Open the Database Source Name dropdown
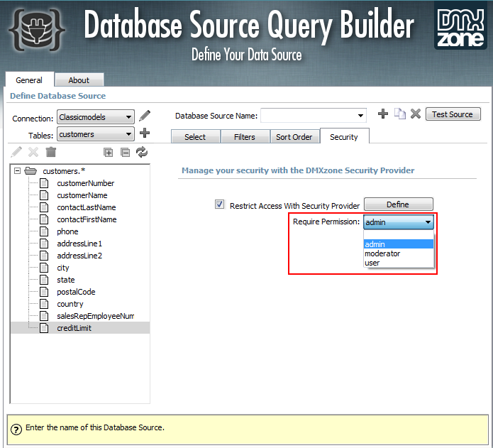The height and width of the screenshot is (448, 493). pyautogui.click(x=314, y=116)
